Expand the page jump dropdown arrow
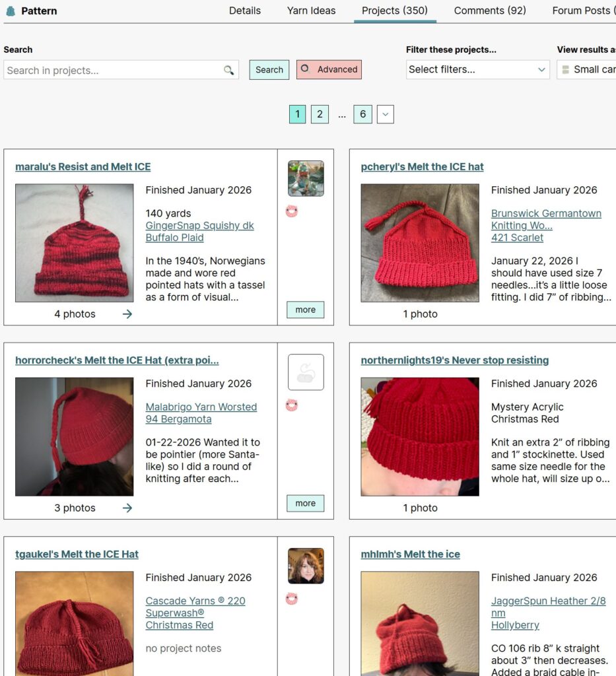Screen dimensions: 616x676 click(x=386, y=114)
